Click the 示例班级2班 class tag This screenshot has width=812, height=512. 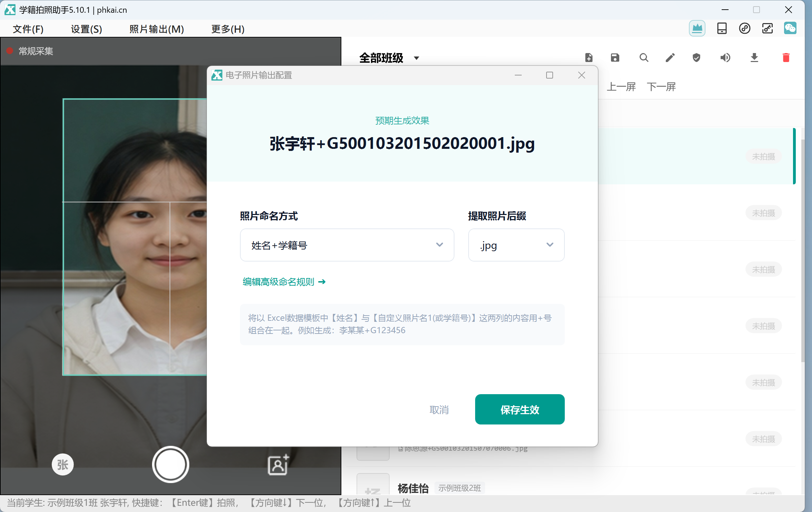pos(460,488)
